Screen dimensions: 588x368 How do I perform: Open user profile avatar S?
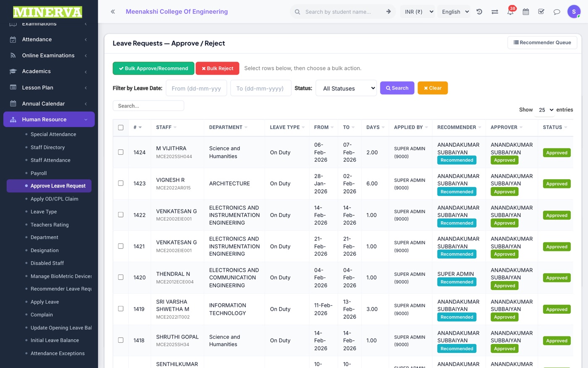click(574, 12)
